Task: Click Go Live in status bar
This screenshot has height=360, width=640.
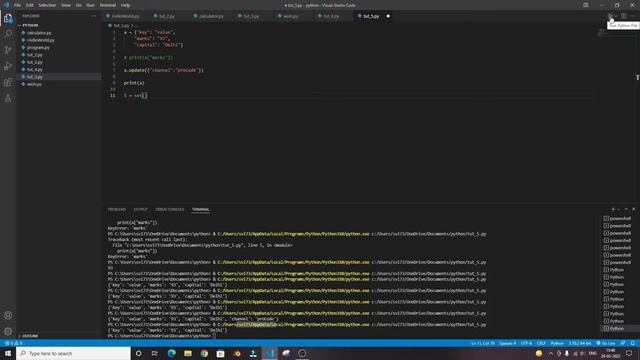Action: tap(606, 343)
